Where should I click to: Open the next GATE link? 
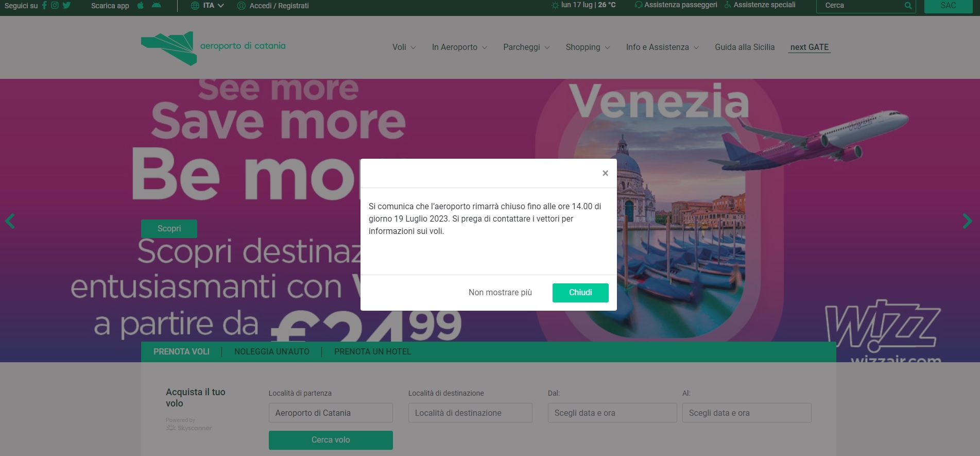click(x=810, y=47)
